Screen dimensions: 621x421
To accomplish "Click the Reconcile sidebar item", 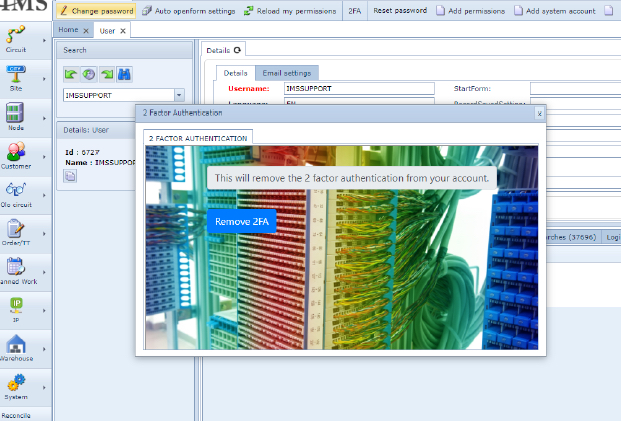I will pyautogui.click(x=16, y=415).
